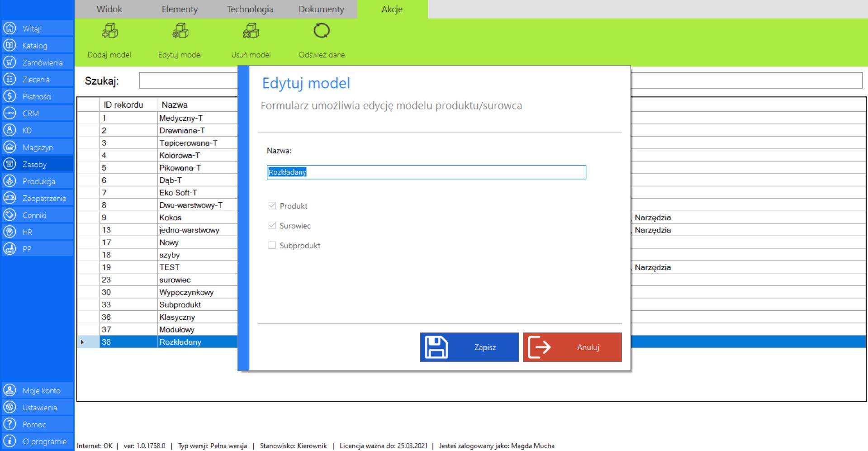This screenshot has height=451, width=868.
Task: Click the Edytuj model toolbar icon
Action: (x=180, y=32)
